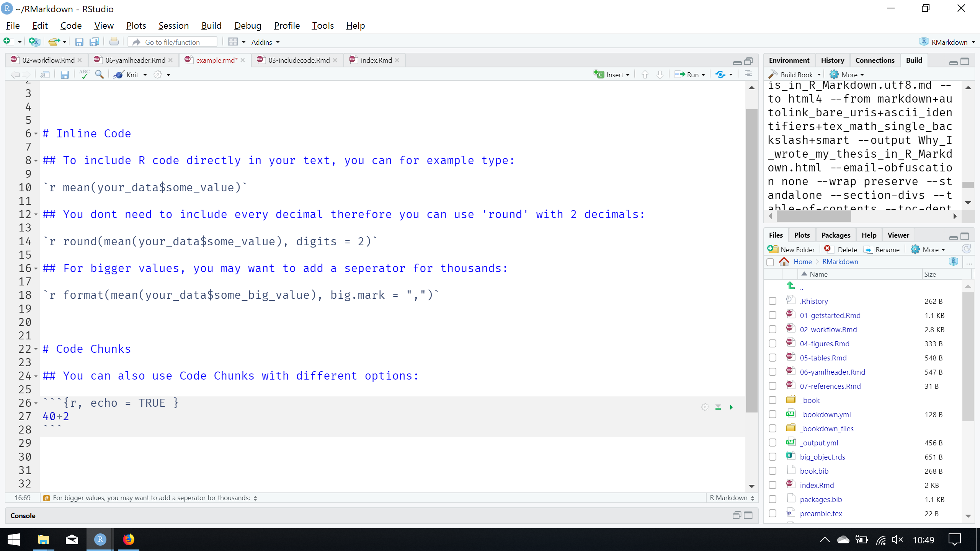Image resolution: width=980 pixels, height=551 pixels.
Task: Open chunk options gear on the chunk
Action: [x=705, y=407]
